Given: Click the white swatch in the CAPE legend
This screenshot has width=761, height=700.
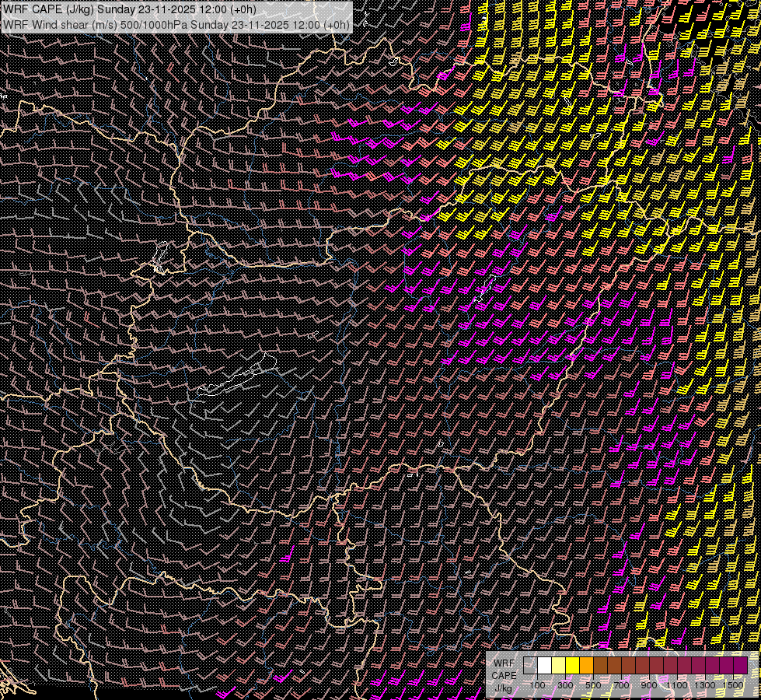Looking at the screenshot, I should pyautogui.click(x=544, y=666).
